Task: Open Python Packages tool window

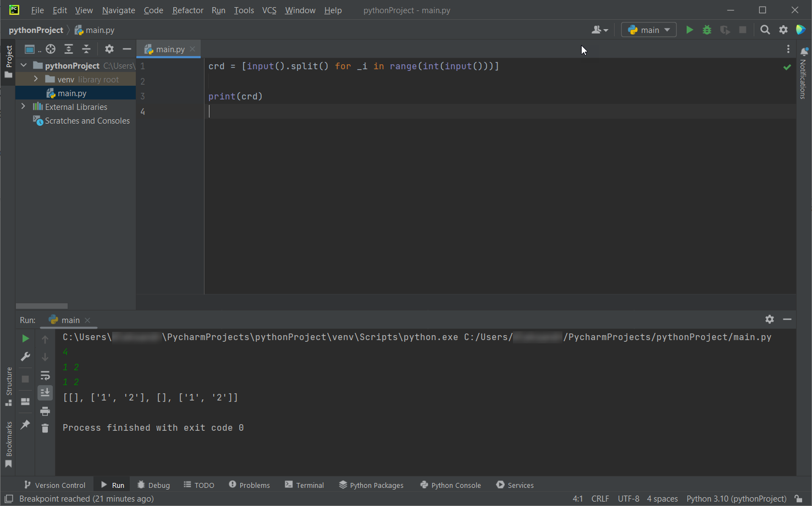Action: (371, 485)
